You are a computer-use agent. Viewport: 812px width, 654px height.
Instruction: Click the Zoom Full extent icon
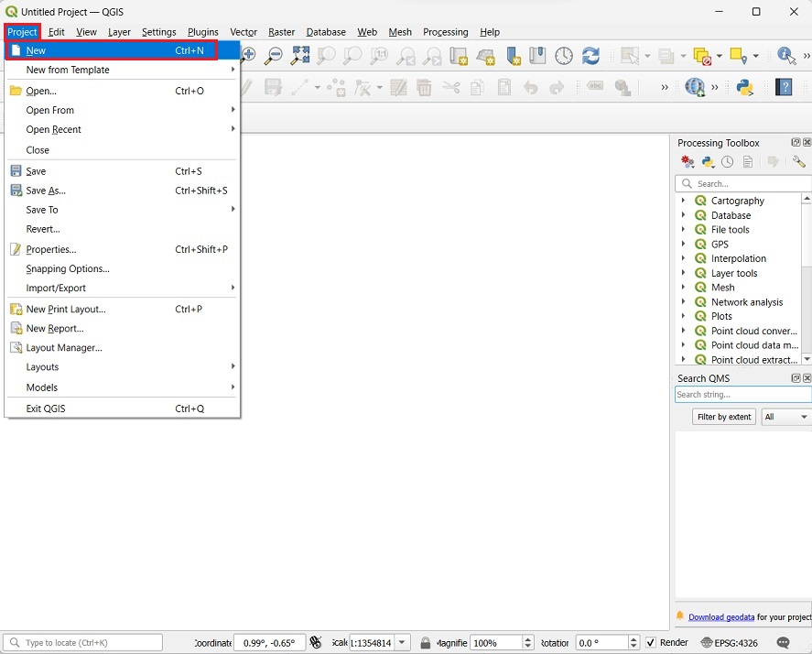[300, 57]
